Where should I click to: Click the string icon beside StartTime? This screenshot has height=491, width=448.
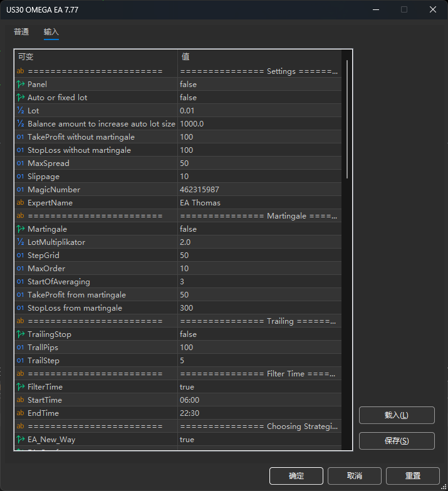[x=21, y=400]
